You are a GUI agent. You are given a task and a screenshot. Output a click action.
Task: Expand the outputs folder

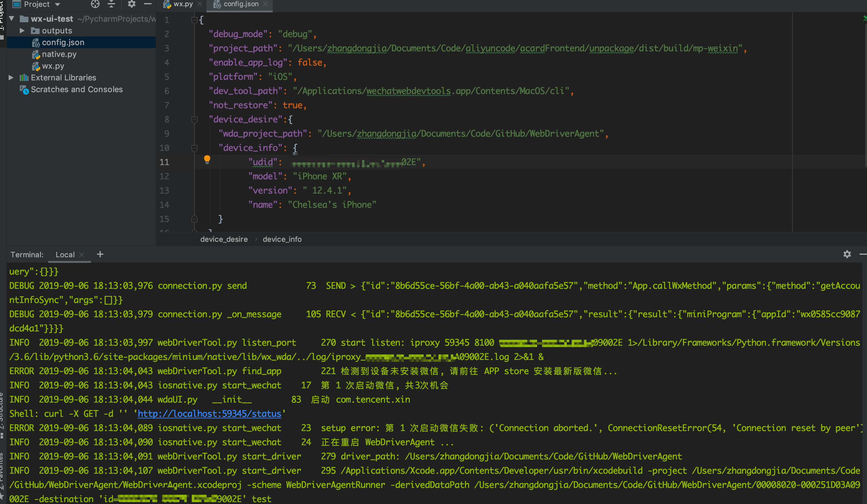[x=22, y=31]
